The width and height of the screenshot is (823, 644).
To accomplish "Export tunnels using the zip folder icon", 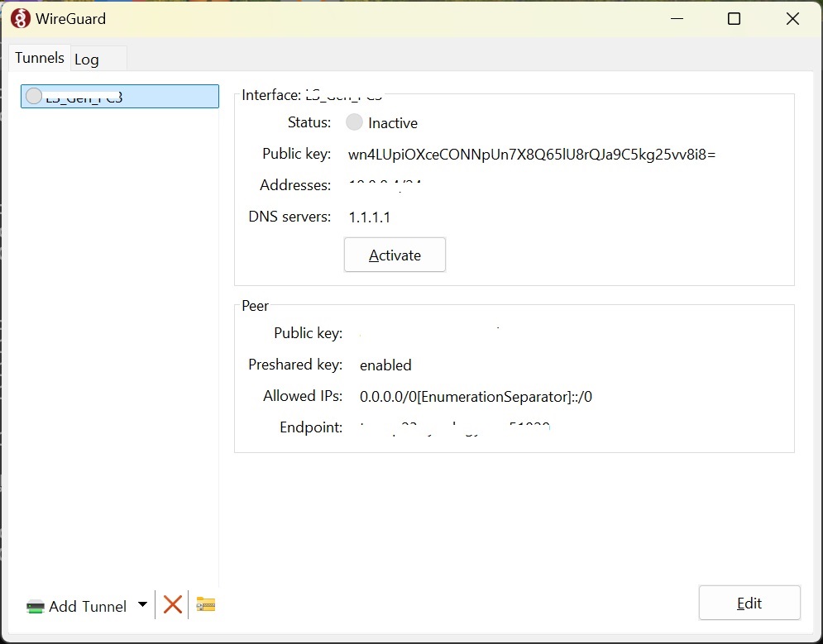I will pyautogui.click(x=205, y=605).
